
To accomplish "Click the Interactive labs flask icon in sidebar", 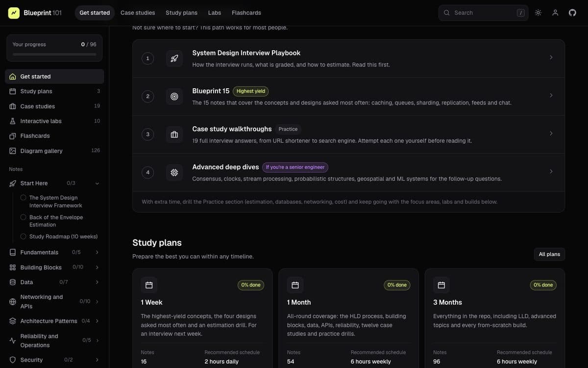I will pos(13,121).
